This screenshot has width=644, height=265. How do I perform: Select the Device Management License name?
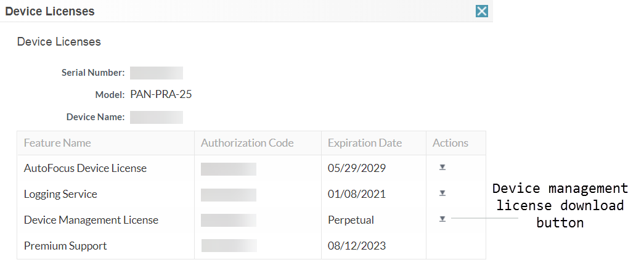tap(91, 220)
